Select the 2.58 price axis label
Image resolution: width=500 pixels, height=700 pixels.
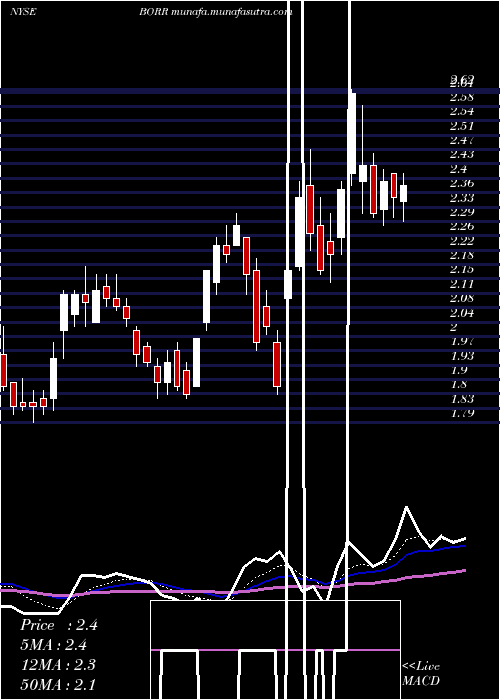[462, 97]
